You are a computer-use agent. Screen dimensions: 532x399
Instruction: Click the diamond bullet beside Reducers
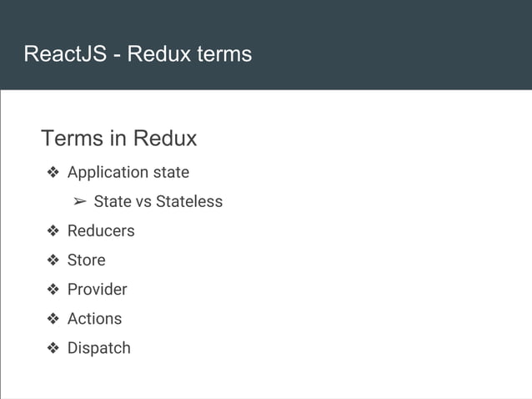tap(53, 231)
